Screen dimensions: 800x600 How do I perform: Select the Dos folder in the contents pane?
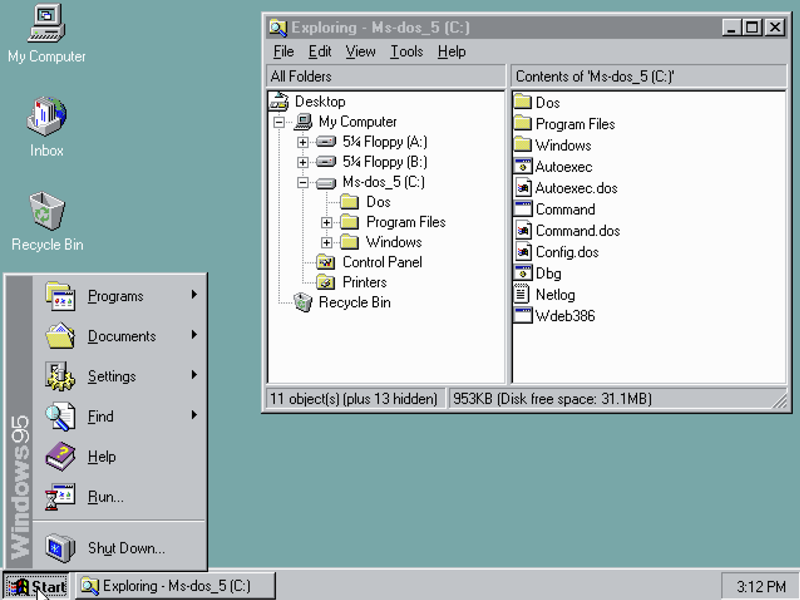tap(548, 101)
